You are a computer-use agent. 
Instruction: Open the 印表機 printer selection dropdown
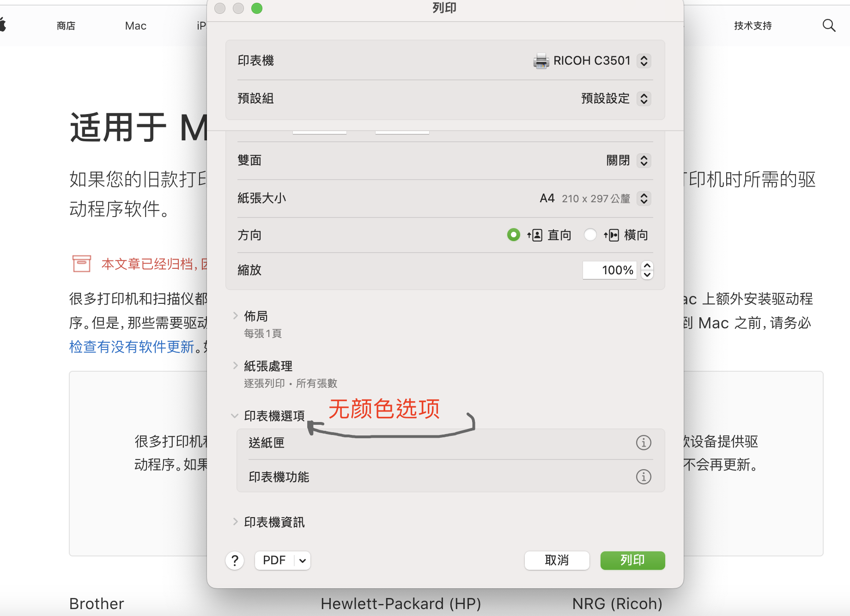644,61
